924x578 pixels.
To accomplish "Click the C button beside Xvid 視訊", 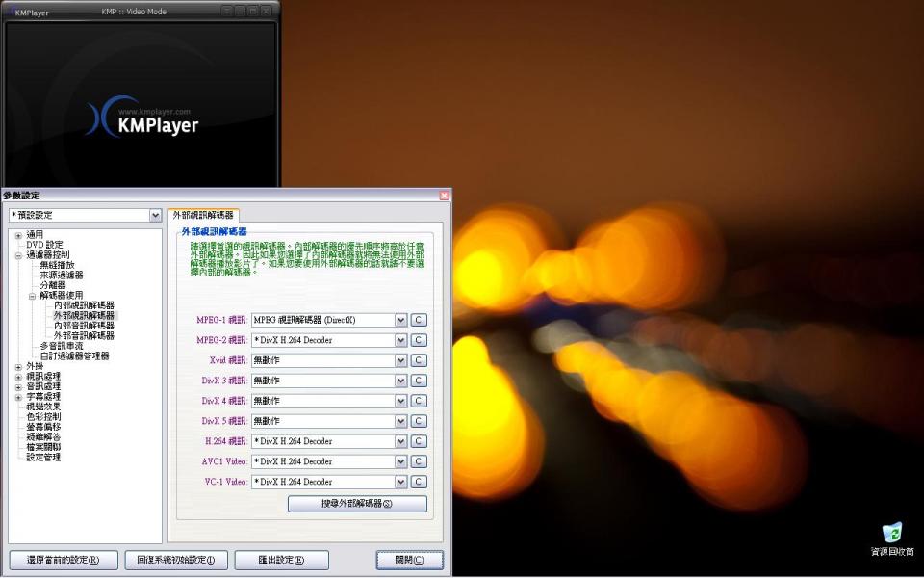I will click(x=419, y=360).
